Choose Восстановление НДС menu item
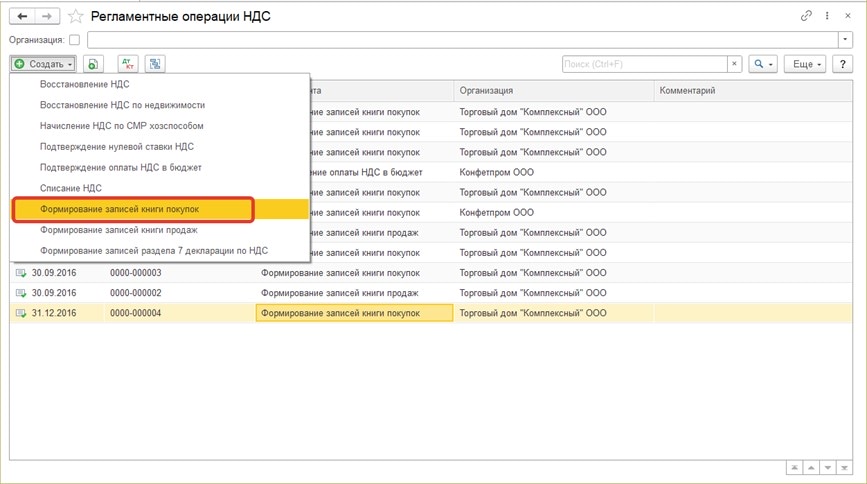The image size is (867, 484). tap(84, 85)
